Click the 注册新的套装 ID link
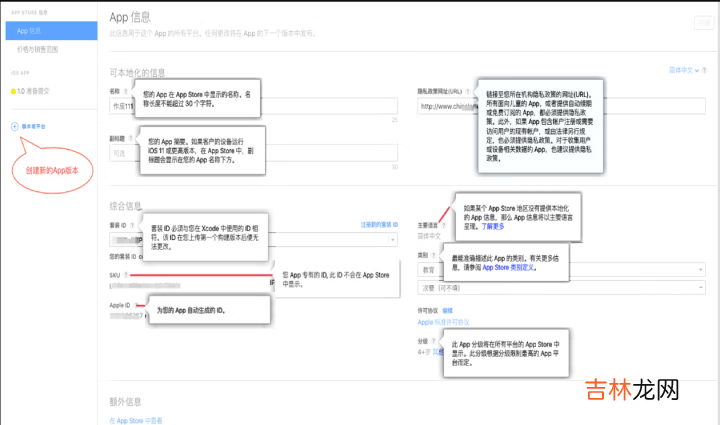The height and width of the screenshot is (425, 720). tap(379, 226)
